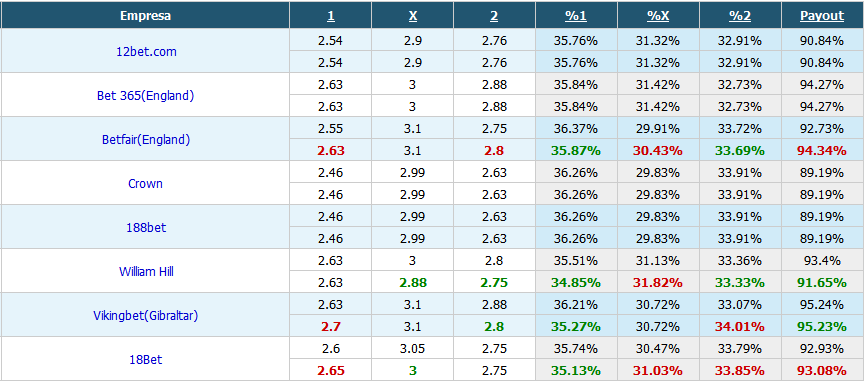Screen dimensions: 866x381
Task: Sort by the %1 column header
Action: [x=576, y=15]
